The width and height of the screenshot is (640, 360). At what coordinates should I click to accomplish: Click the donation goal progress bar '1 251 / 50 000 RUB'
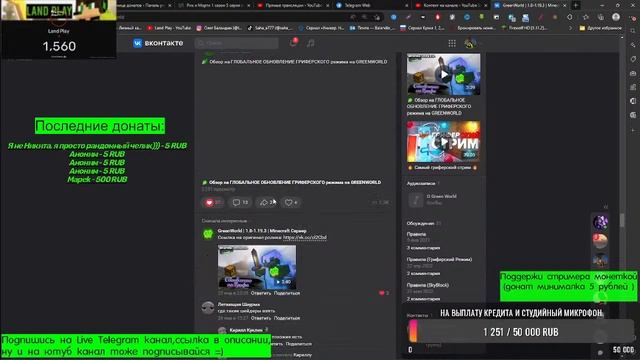click(x=521, y=332)
